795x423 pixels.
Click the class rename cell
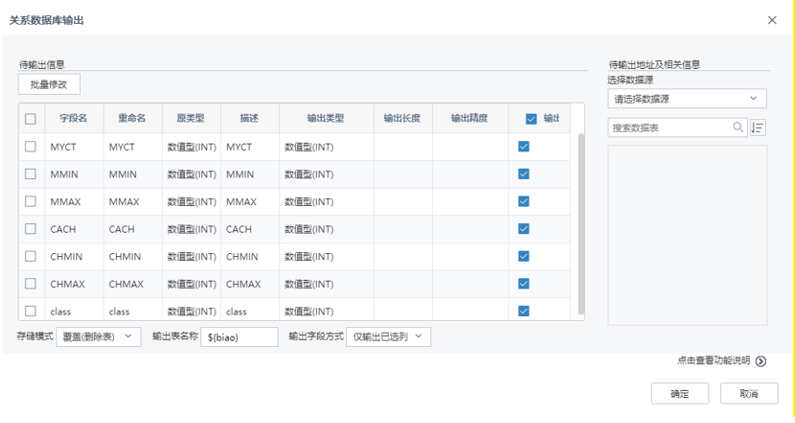[x=133, y=311]
